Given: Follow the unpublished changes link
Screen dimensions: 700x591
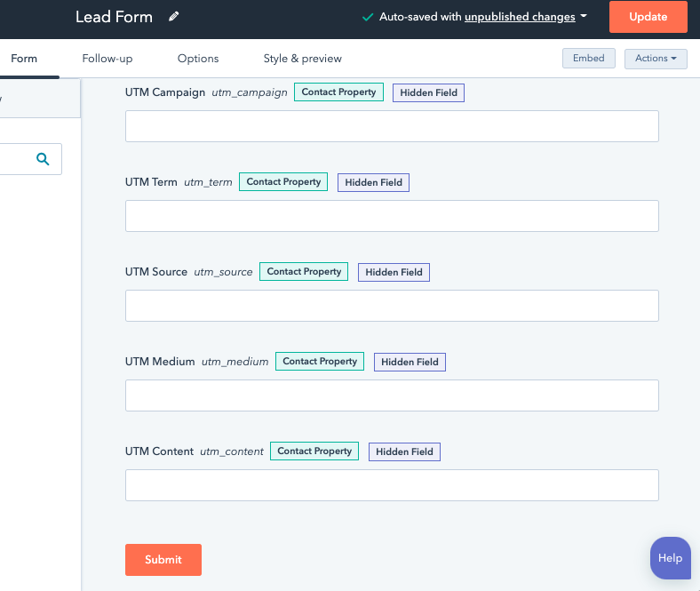Looking at the screenshot, I should (x=520, y=17).
